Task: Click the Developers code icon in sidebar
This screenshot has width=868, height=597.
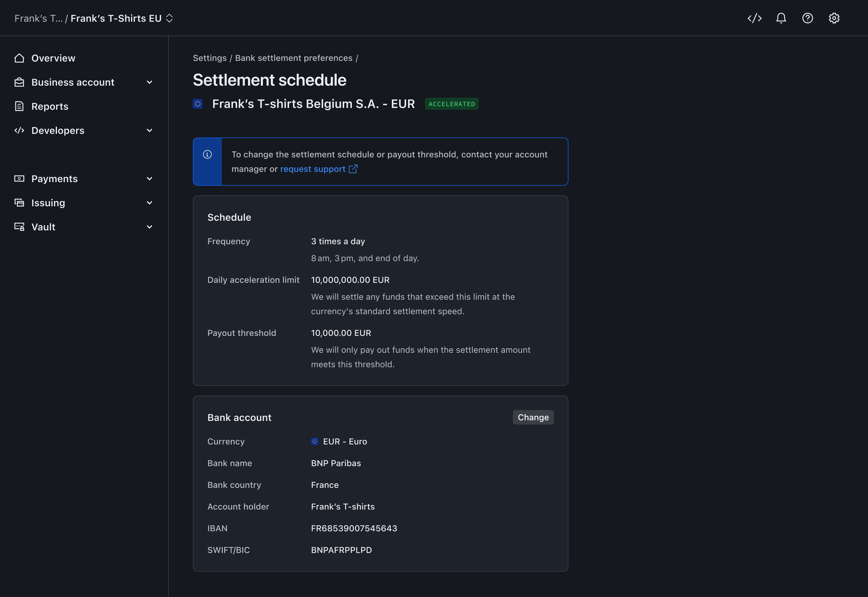Action: click(19, 130)
